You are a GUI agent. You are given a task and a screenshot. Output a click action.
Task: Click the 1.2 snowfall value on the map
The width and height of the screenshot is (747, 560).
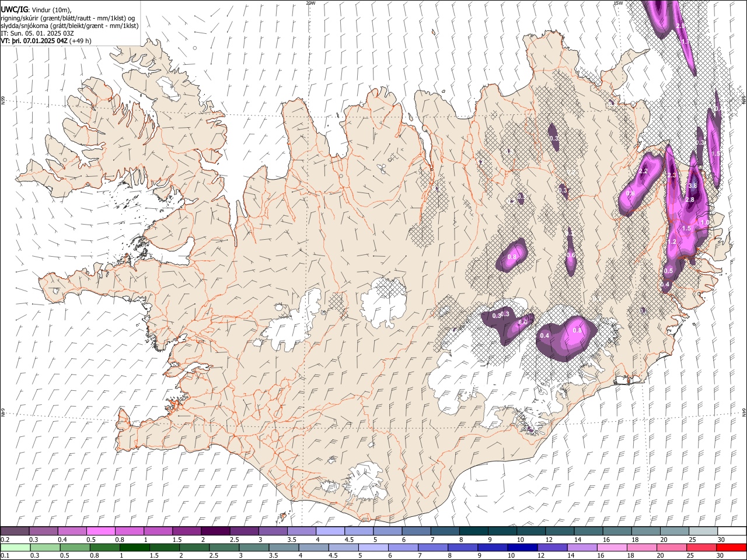click(672, 242)
